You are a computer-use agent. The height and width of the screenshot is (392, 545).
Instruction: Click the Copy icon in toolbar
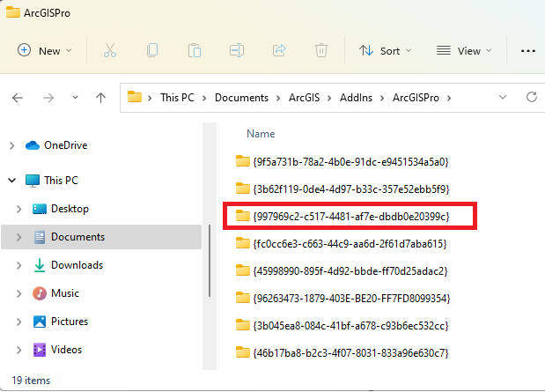click(152, 51)
